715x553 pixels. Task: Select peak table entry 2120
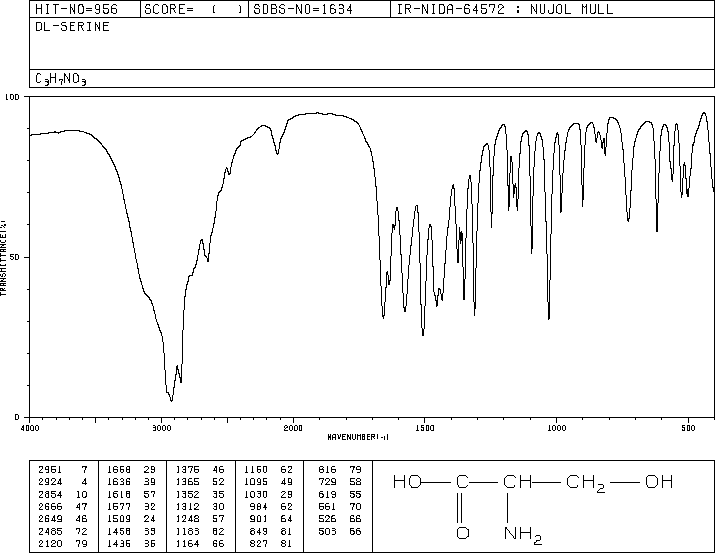(x=62, y=544)
